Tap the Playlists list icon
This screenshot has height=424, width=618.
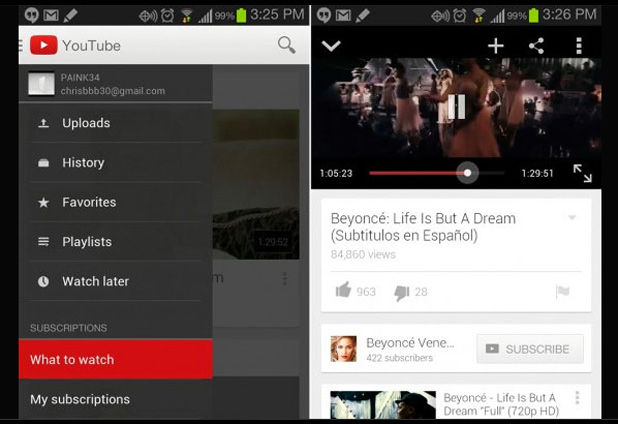click(43, 242)
